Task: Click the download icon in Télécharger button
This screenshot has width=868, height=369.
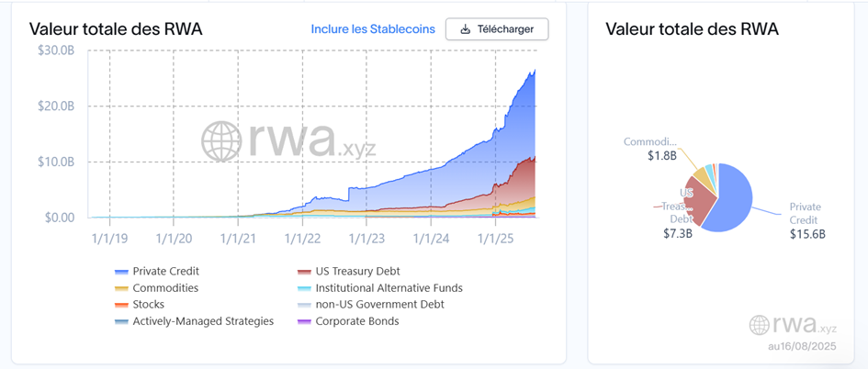Action: point(466,29)
